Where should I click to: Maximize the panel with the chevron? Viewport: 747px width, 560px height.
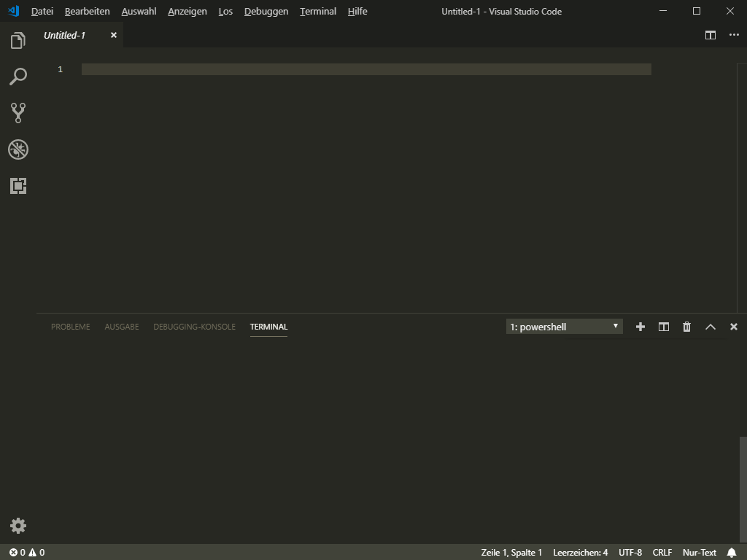tap(710, 327)
